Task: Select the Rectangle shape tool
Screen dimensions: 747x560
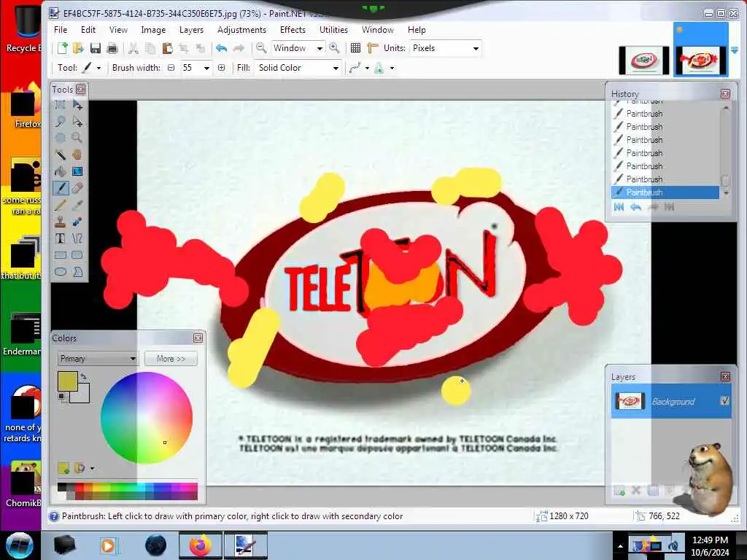Action: tap(61, 255)
